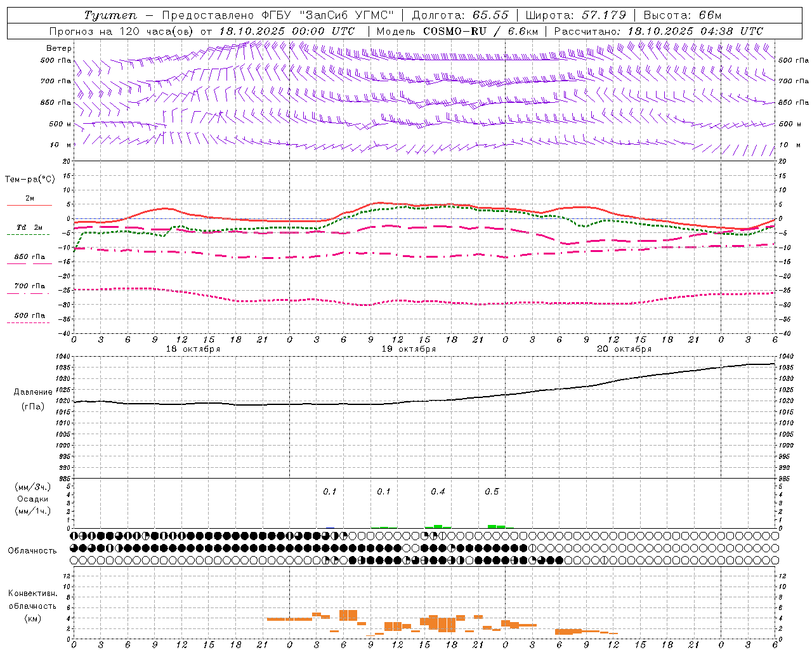Click the green precipitation bar below '0.4'
Viewport: 812px width, 650px height.
438,526
